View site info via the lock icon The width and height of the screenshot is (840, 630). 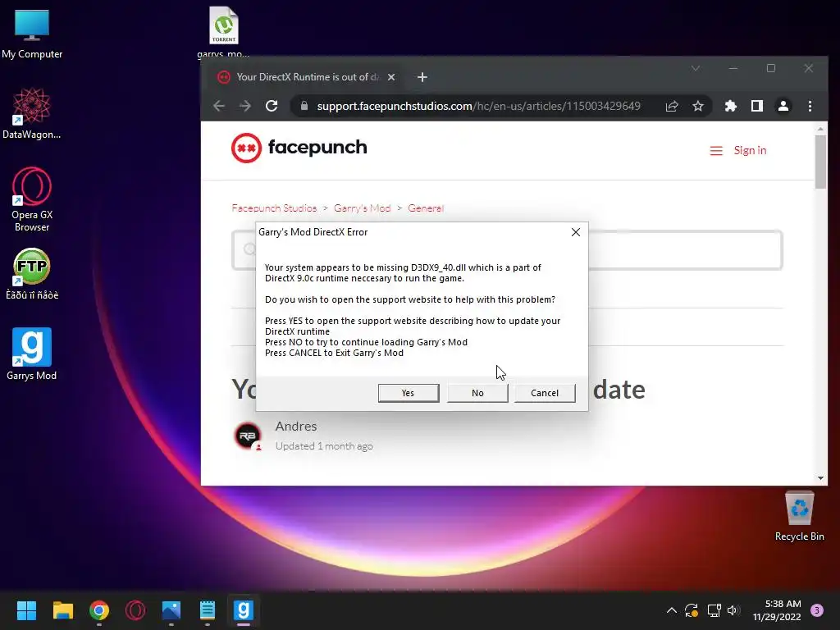click(304, 106)
